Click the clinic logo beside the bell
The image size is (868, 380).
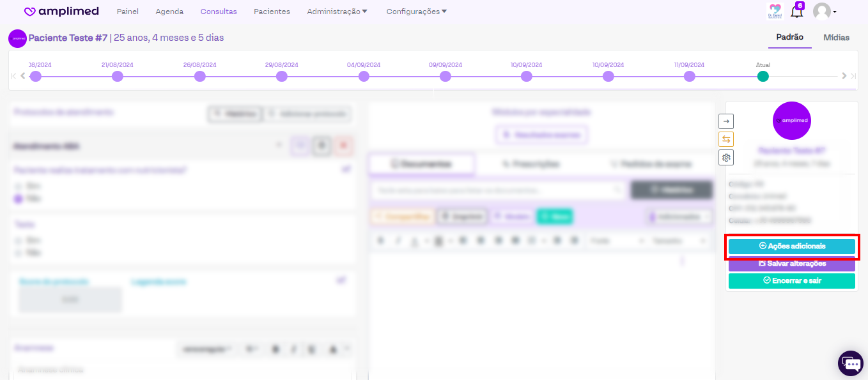pos(775,11)
